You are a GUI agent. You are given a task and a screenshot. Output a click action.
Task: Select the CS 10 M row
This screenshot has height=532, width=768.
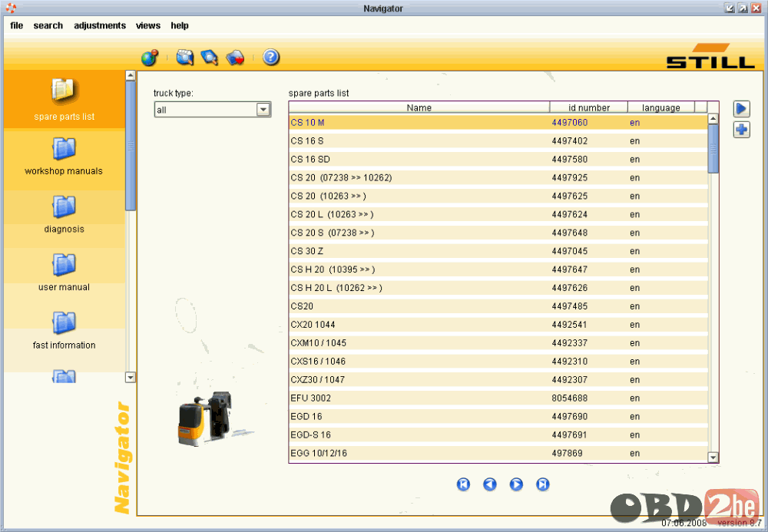click(498, 122)
